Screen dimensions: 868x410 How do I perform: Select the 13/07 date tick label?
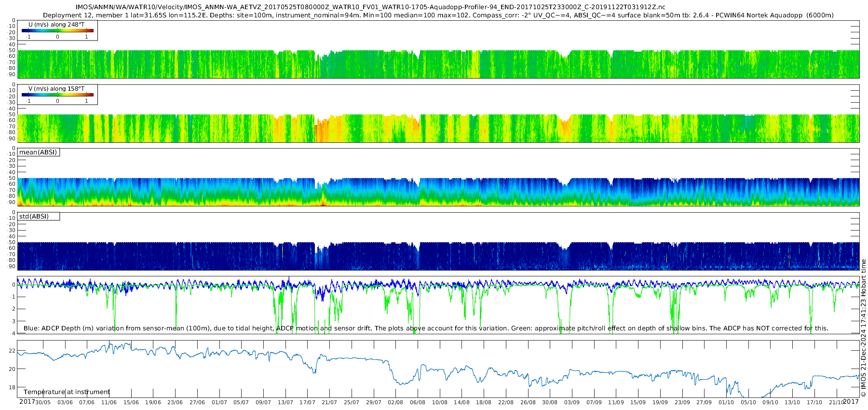pyautogui.click(x=285, y=402)
